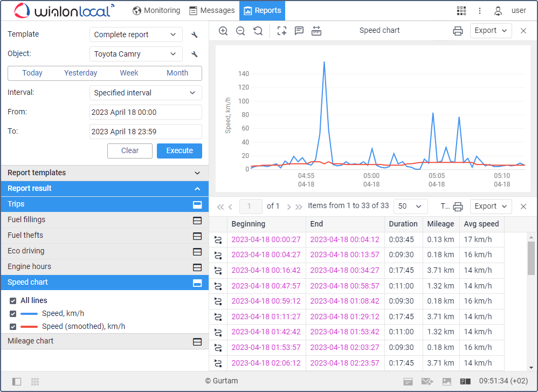Toggle Fuel fillings table display icon
Viewport: 538px width, 392px height.
pos(197,221)
